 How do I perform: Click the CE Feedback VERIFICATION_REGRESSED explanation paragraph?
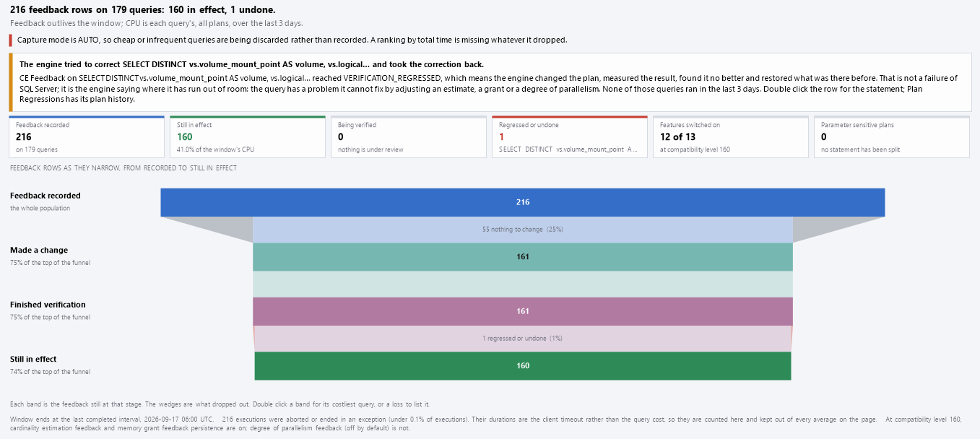point(489,88)
